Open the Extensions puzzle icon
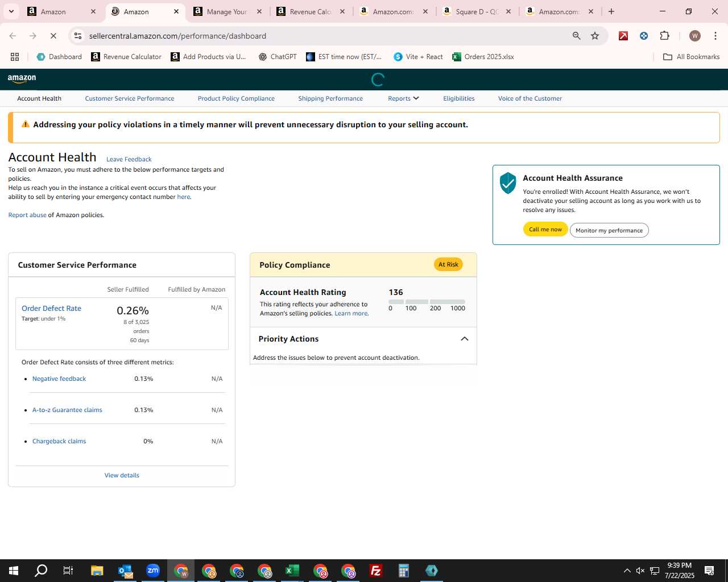728x582 pixels. click(664, 36)
